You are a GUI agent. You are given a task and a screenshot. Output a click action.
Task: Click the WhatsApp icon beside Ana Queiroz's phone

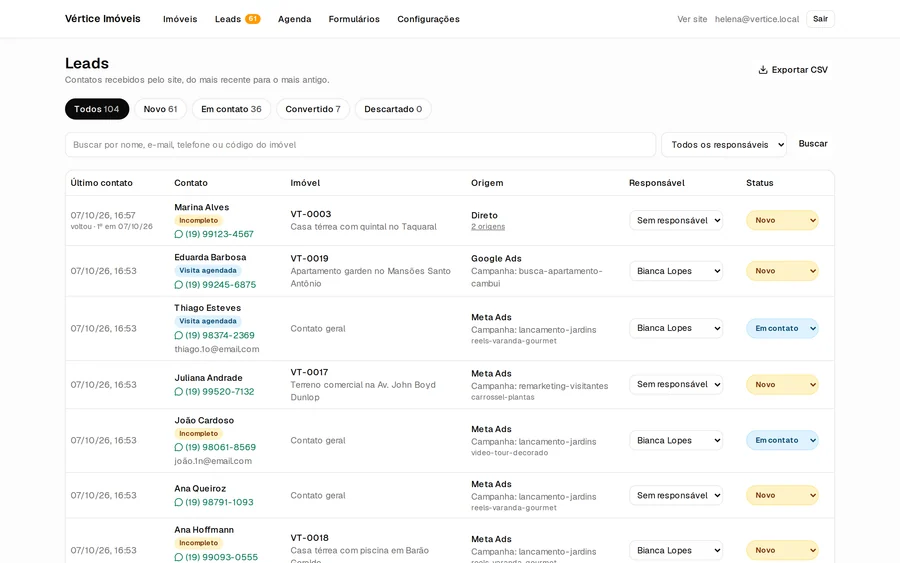click(x=179, y=502)
